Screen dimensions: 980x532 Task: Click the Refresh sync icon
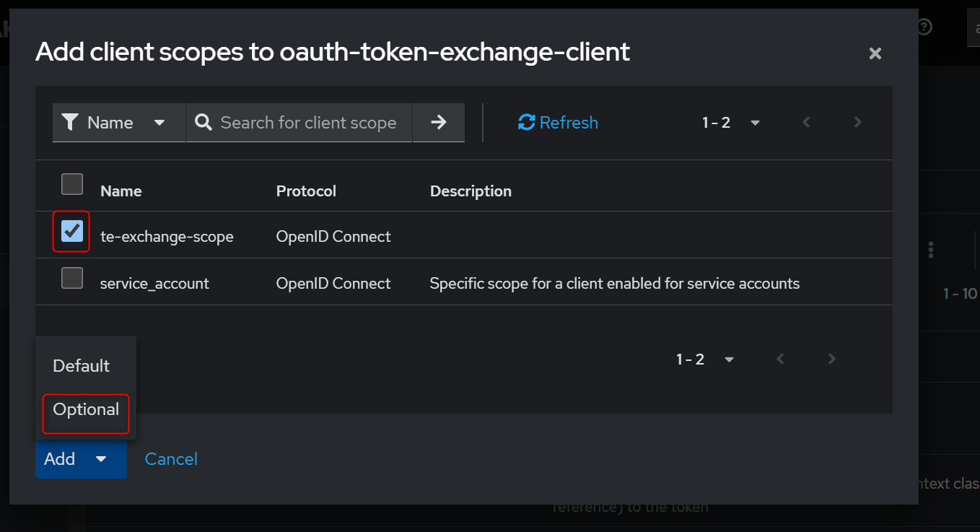(x=526, y=123)
